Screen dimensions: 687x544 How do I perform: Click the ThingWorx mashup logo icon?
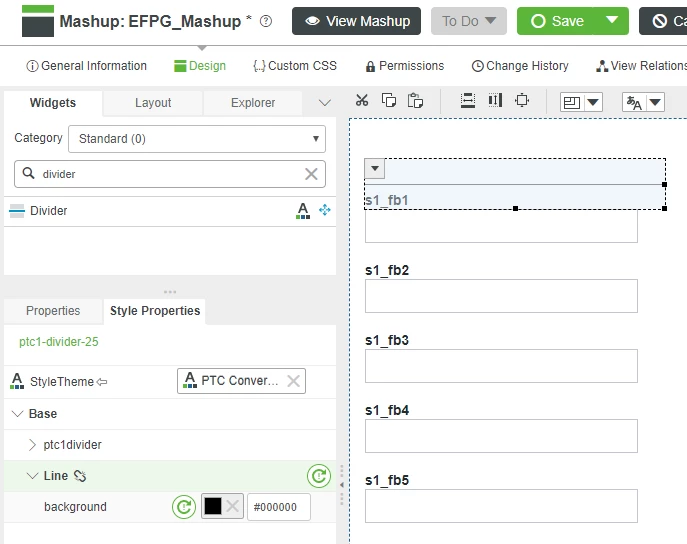(x=38, y=21)
